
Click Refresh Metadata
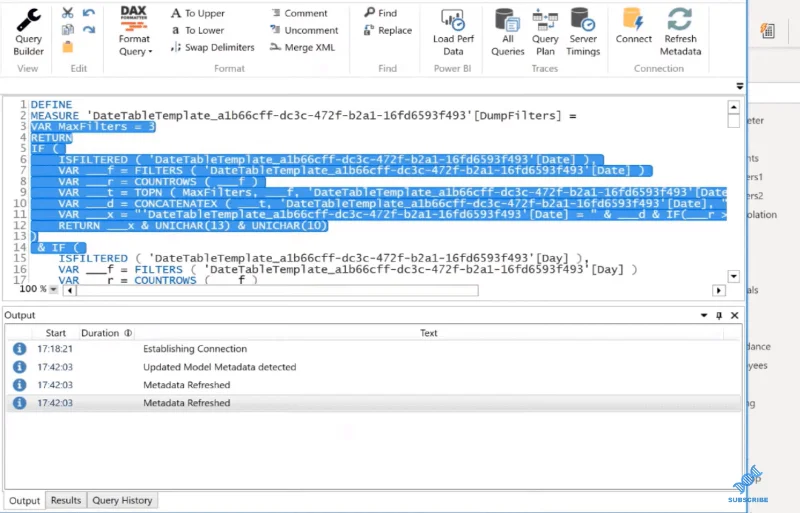680,32
